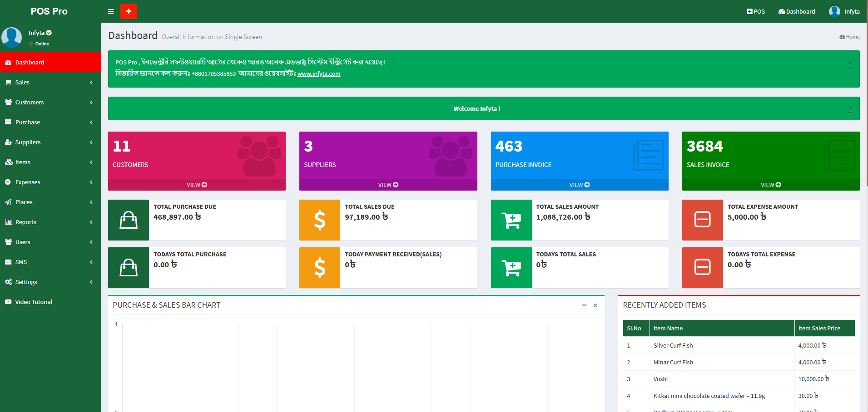The width and height of the screenshot is (868, 412).
Task: Expand the Reports sidebar menu
Action: (25, 222)
